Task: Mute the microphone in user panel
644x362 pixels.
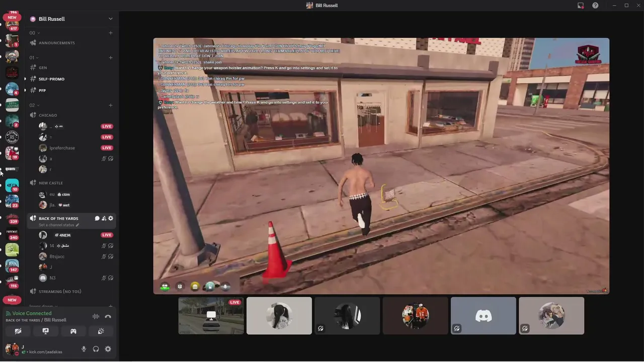Action: [84, 349]
